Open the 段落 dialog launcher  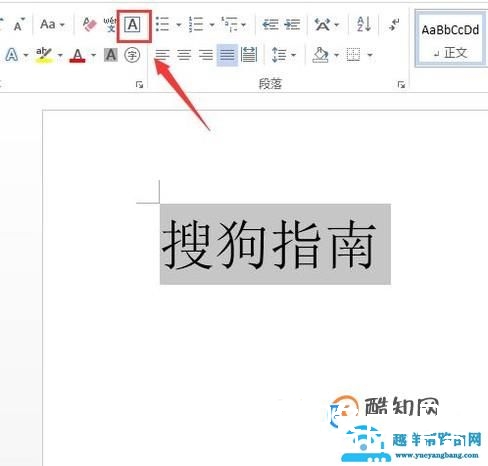pos(402,85)
